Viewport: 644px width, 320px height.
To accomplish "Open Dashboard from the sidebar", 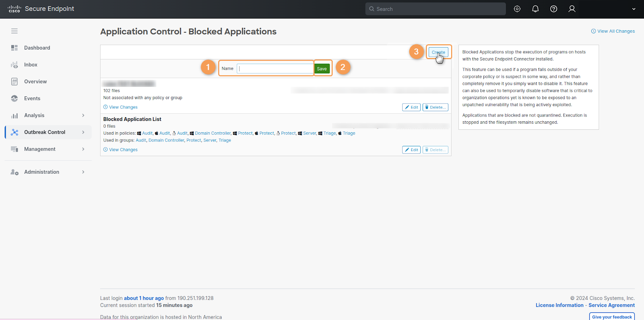I will 37,48.
